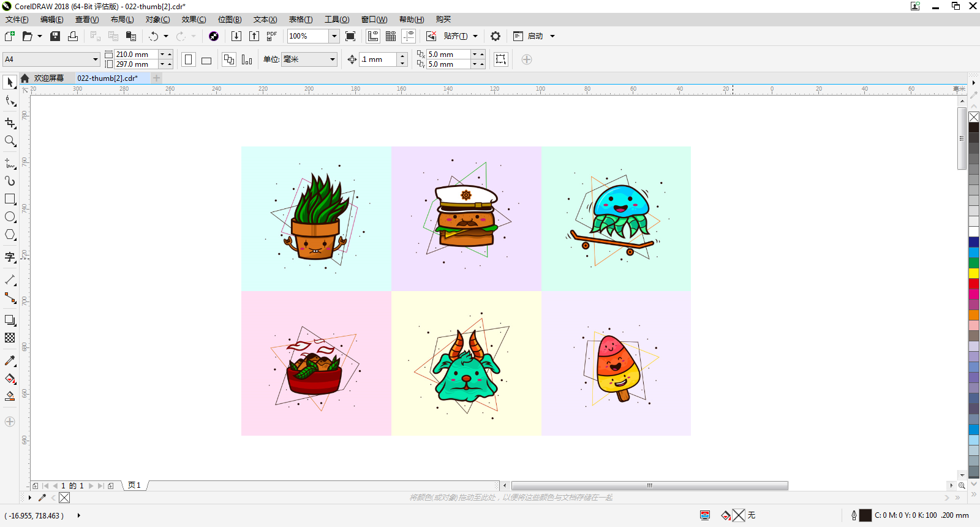
Task: Toggle treat as filled button
Action: (501, 59)
